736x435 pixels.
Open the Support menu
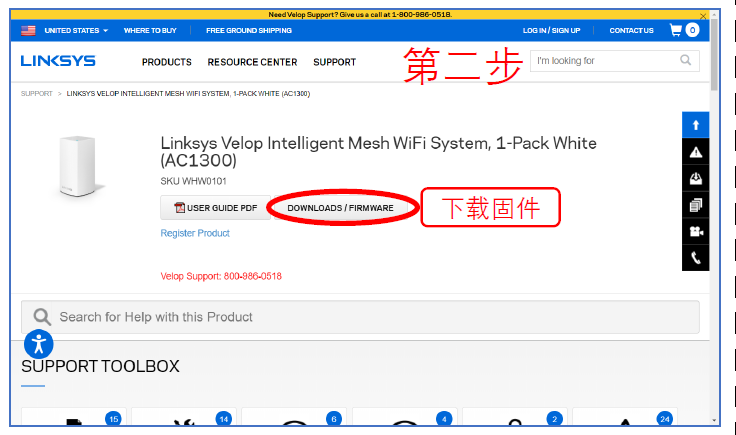point(334,62)
